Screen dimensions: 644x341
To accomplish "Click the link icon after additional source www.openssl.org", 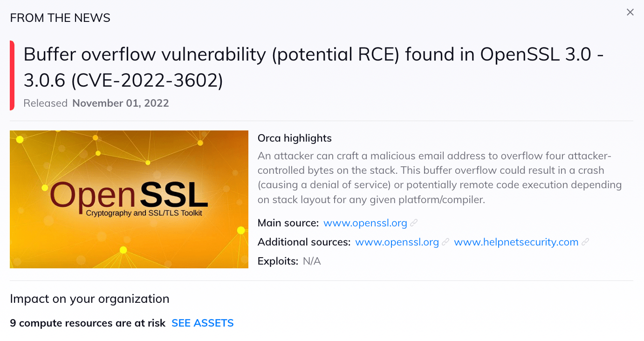I will (445, 242).
